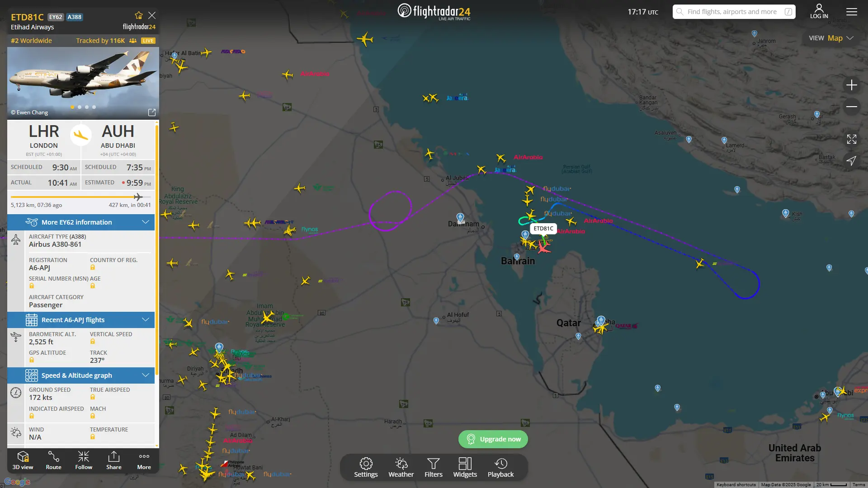
Task: Open Playback history
Action: click(x=500, y=468)
